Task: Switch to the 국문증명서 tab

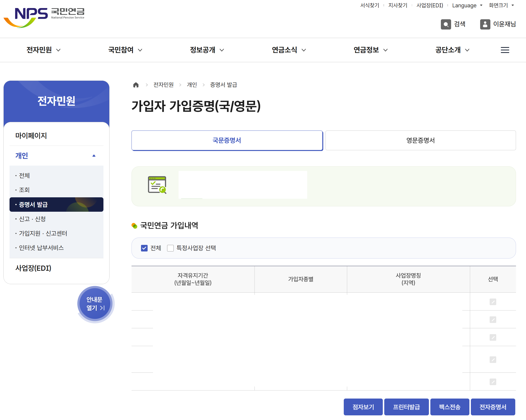Action: [227, 140]
